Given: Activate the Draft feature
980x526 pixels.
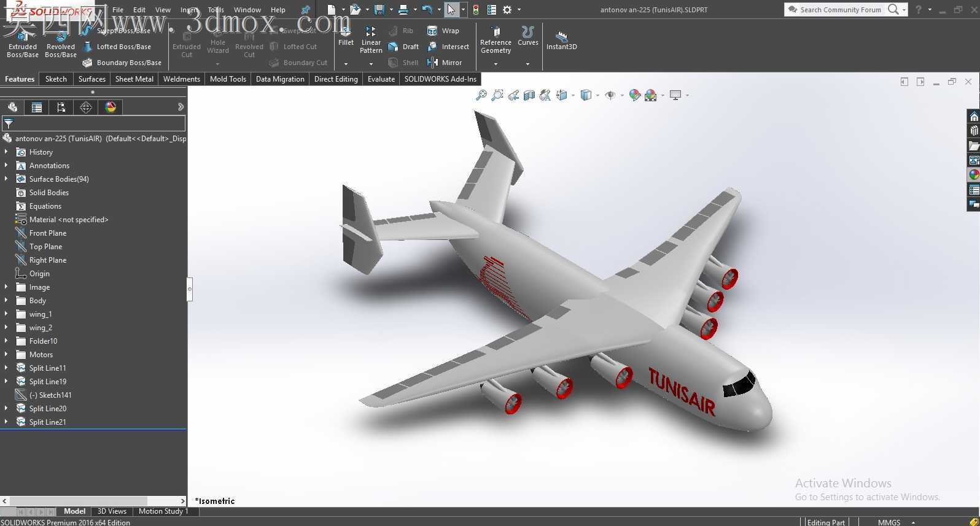Looking at the screenshot, I should click(403, 47).
